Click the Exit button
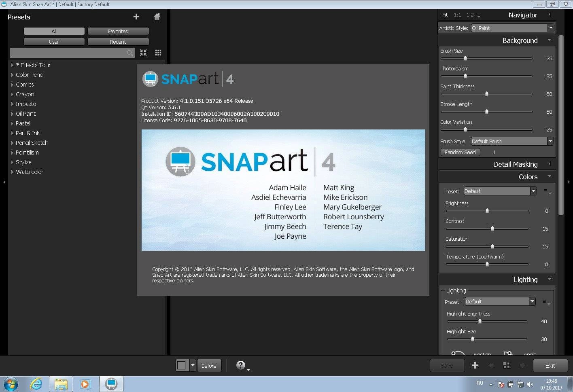 pos(550,366)
